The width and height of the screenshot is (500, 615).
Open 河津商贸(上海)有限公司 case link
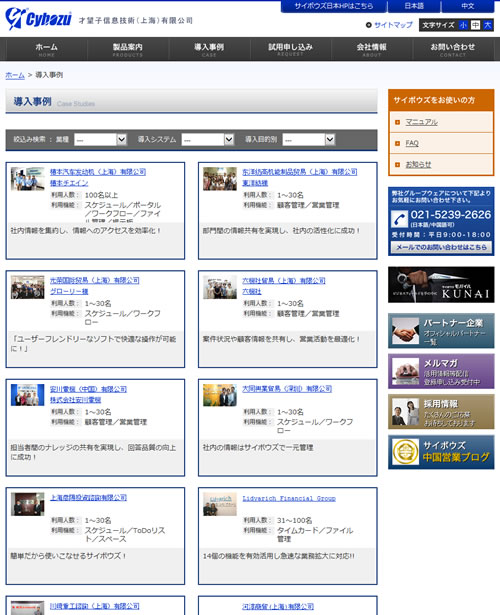click(x=278, y=606)
